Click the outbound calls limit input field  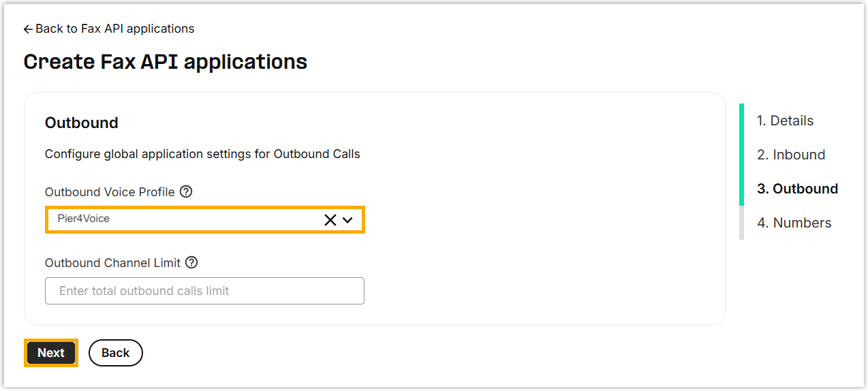(204, 291)
